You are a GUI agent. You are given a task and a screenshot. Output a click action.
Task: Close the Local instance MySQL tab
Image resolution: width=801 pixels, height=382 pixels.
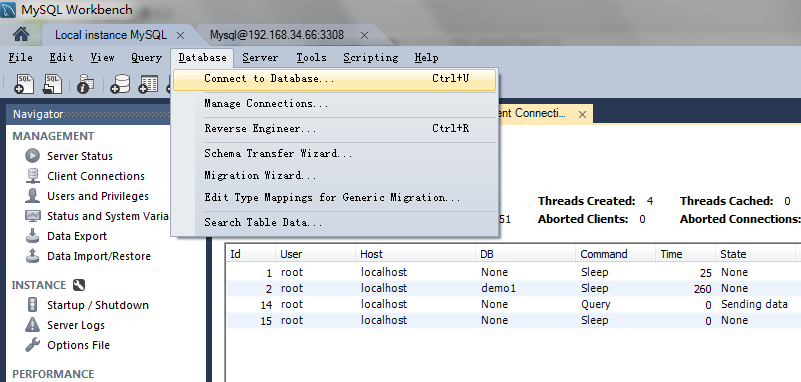[180, 35]
